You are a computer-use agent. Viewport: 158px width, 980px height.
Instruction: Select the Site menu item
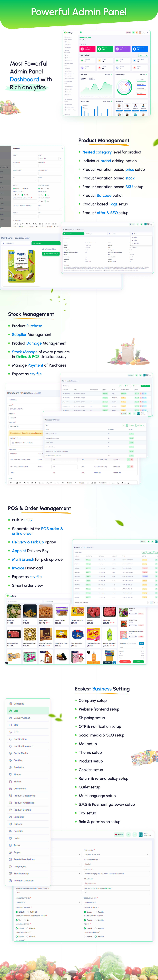point(16,711)
